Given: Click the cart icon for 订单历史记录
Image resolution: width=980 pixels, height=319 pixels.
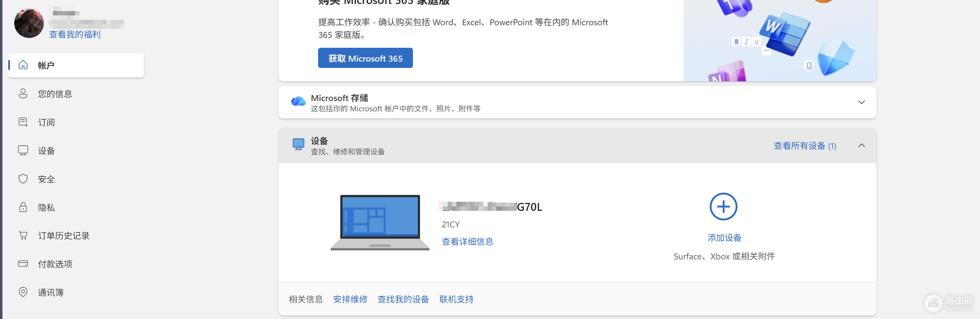Looking at the screenshot, I should pos(23,236).
